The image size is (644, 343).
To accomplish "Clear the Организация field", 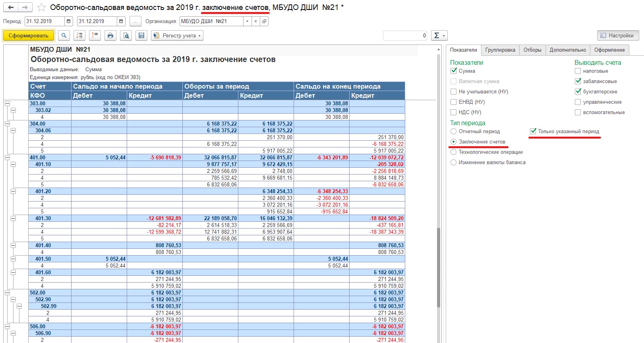I will tap(256, 21).
